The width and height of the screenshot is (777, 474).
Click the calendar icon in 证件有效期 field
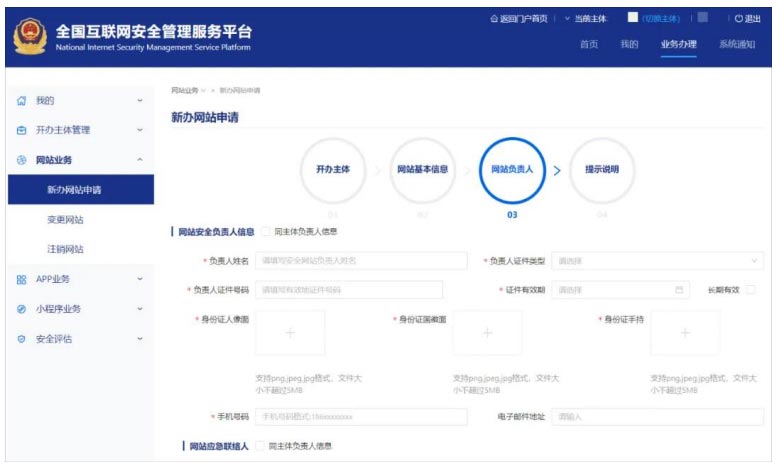tap(680, 290)
